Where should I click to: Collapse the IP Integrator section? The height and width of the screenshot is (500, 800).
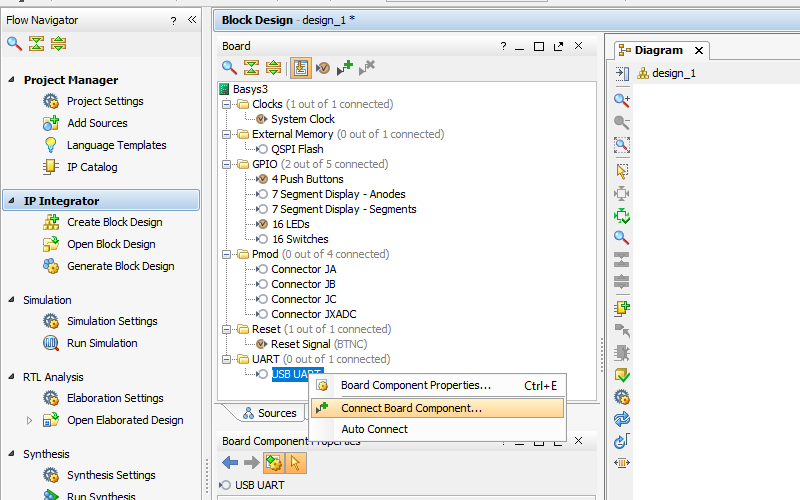[12, 201]
